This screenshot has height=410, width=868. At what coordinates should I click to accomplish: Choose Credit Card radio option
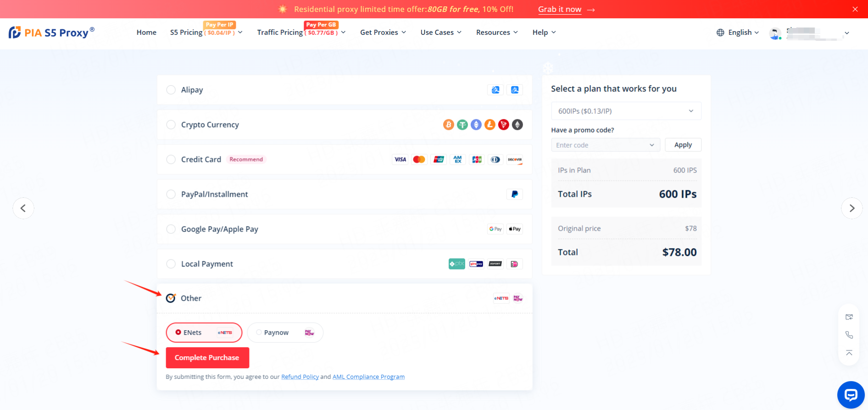point(171,160)
